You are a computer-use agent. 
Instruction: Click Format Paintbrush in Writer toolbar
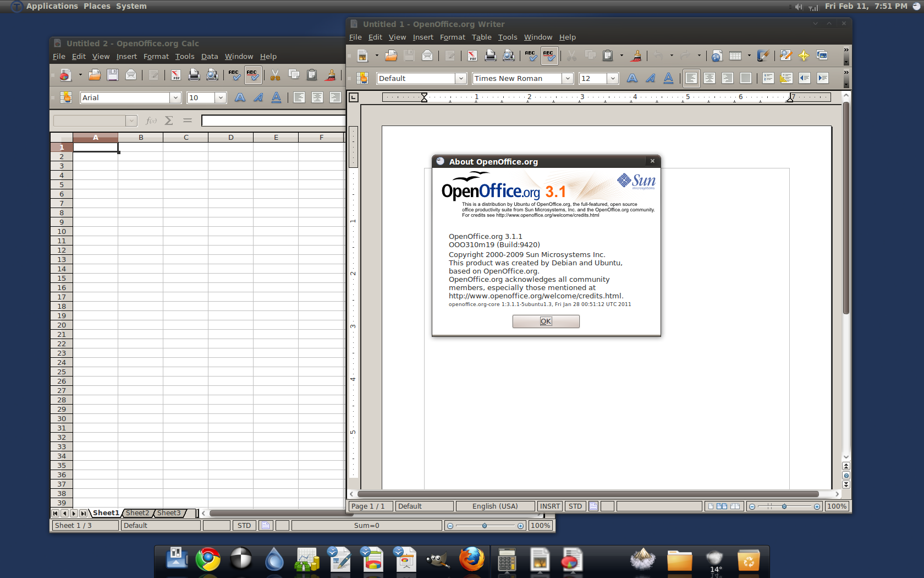click(636, 56)
